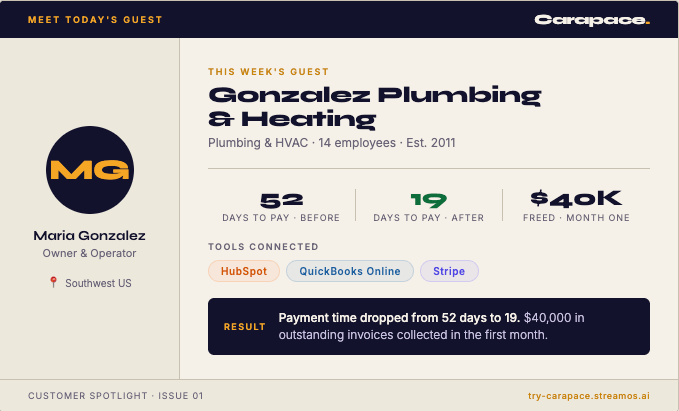The image size is (679, 411).
Task: Click the Carapace logo in header
Action: [x=592, y=20]
